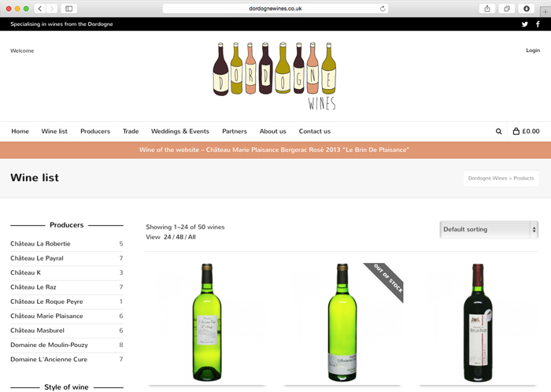Click the Welcome text at top left
Screen dimensions: 551x392
click(22, 50)
